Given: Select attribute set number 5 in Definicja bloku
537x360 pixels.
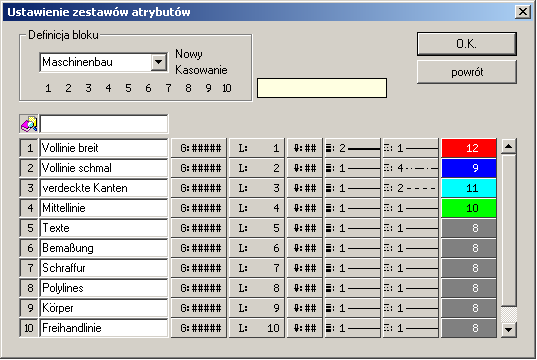Looking at the screenshot, I should (128, 88).
